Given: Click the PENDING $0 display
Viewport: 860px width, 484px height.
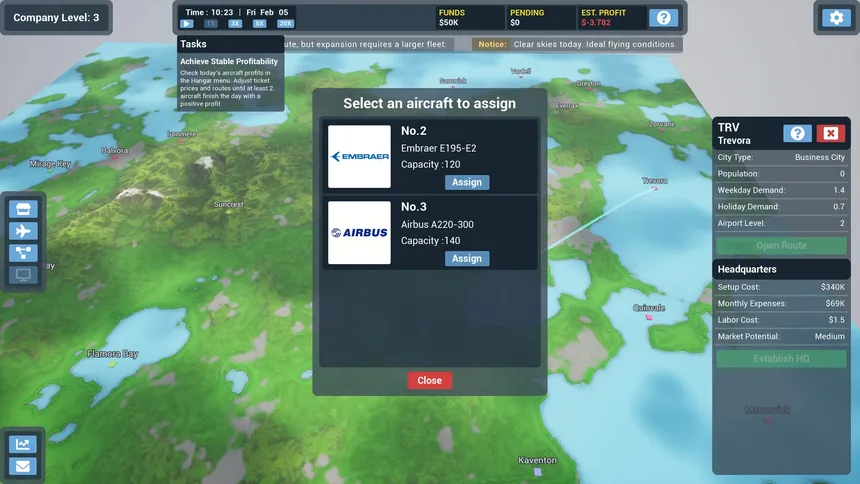Looking at the screenshot, I should (x=540, y=18).
